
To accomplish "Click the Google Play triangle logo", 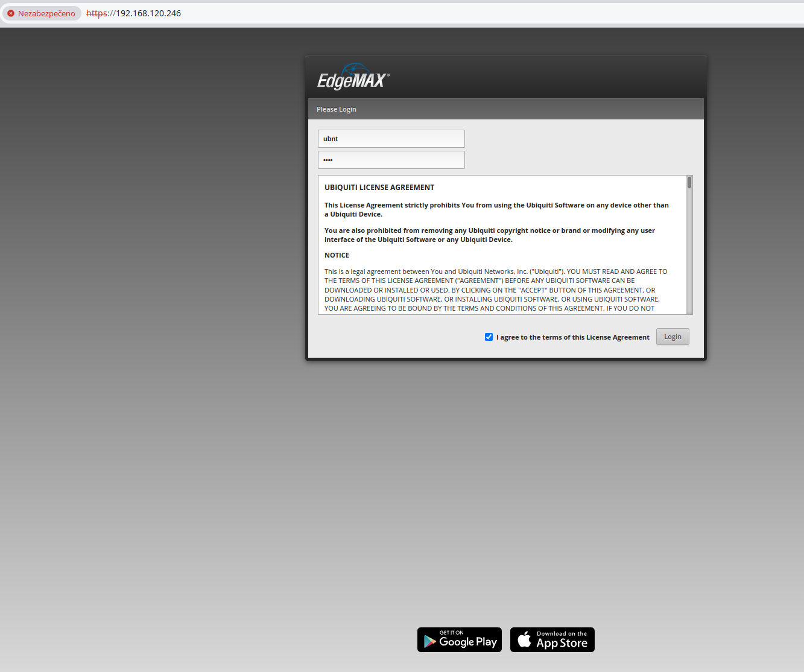I will [429, 641].
